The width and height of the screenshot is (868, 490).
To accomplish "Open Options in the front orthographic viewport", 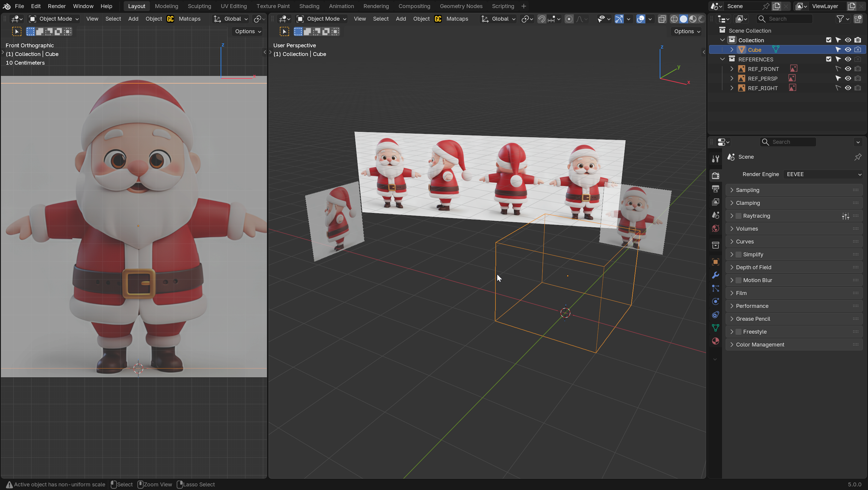I will click(x=248, y=31).
